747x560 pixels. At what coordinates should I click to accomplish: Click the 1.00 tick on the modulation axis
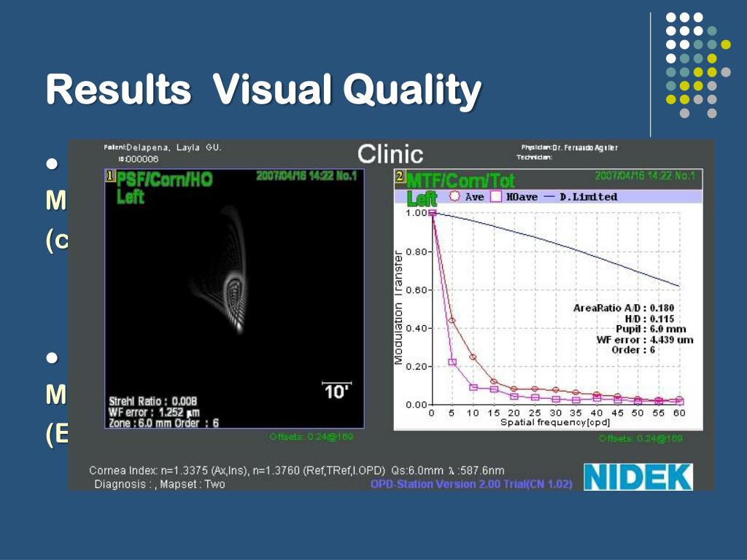click(x=416, y=213)
